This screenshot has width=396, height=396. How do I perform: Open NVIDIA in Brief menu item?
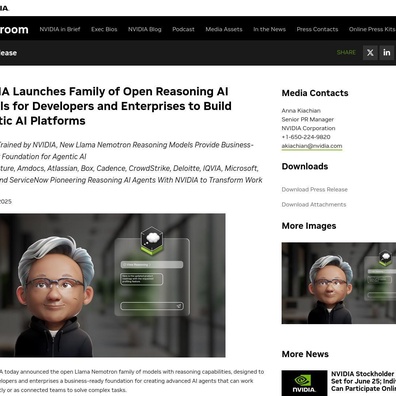coord(60,29)
